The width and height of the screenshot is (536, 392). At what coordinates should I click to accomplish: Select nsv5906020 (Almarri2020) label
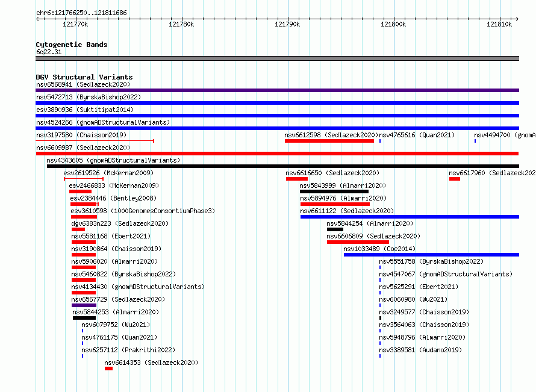tap(114, 261)
